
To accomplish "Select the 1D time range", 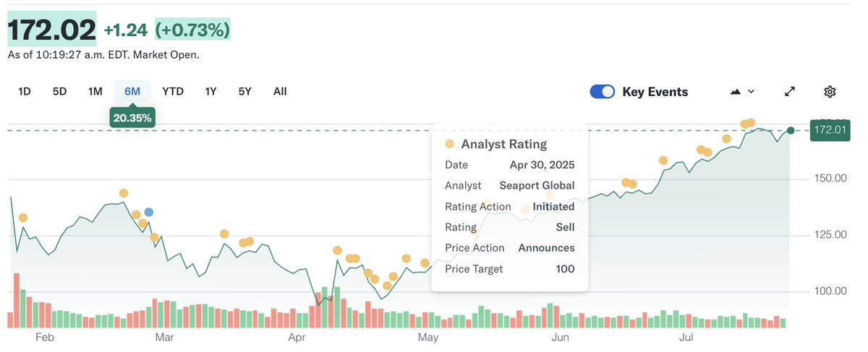I will (25, 91).
